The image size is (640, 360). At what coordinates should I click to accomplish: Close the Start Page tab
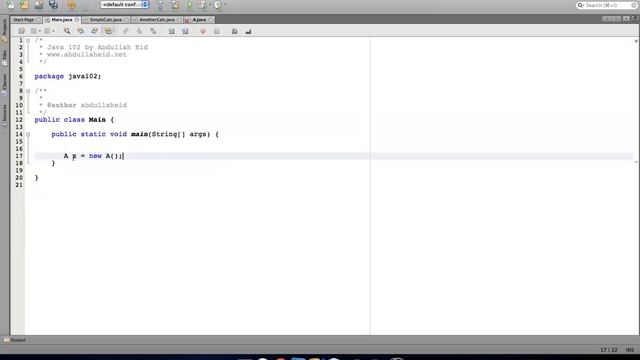pyautogui.click(x=38, y=20)
